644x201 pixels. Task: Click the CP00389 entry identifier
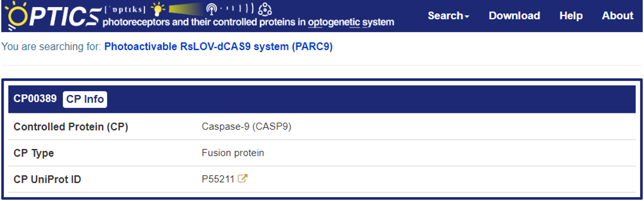click(35, 99)
